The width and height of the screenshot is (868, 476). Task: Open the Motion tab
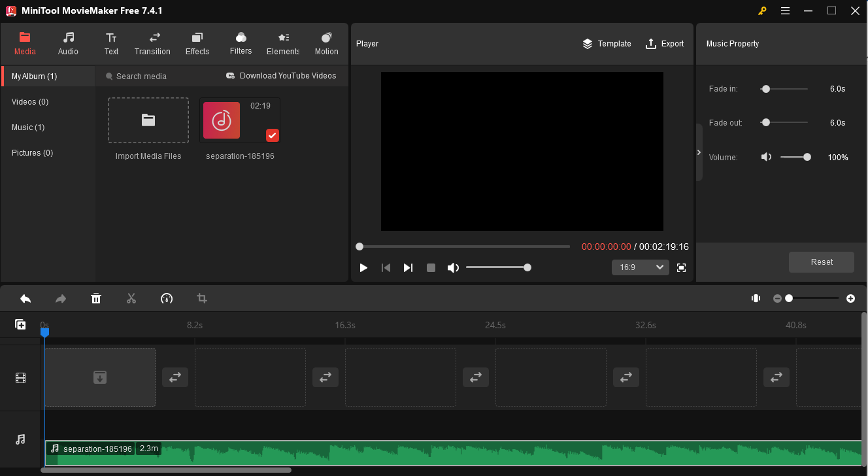tap(326, 43)
